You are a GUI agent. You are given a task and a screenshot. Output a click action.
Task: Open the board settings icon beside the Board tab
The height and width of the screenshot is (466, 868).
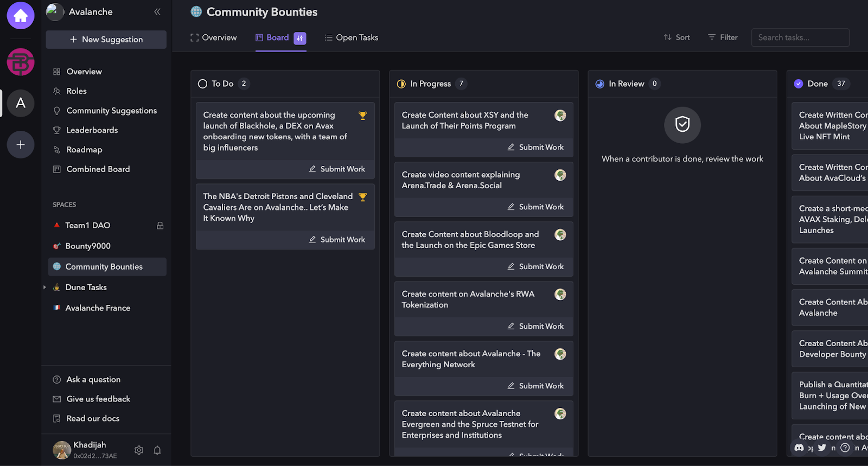(300, 38)
